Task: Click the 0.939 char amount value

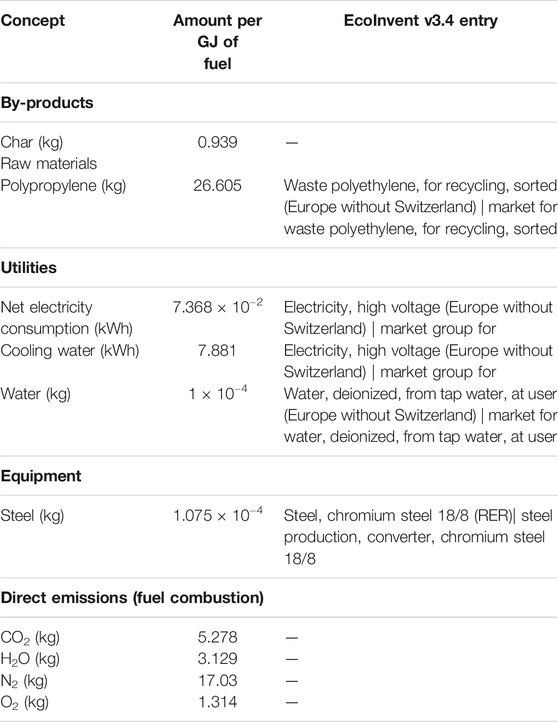Action: (x=217, y=142)
